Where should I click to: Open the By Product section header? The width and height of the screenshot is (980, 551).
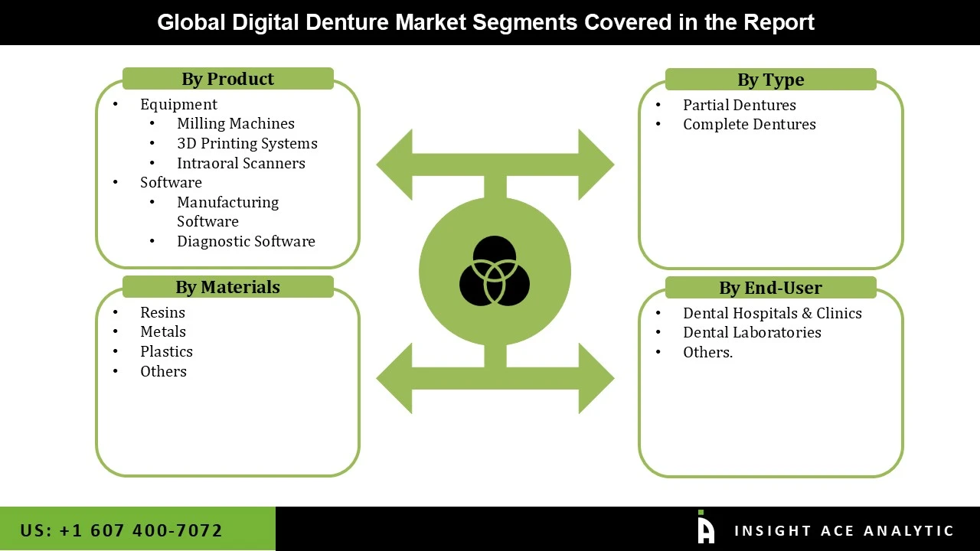coord(227,79)
